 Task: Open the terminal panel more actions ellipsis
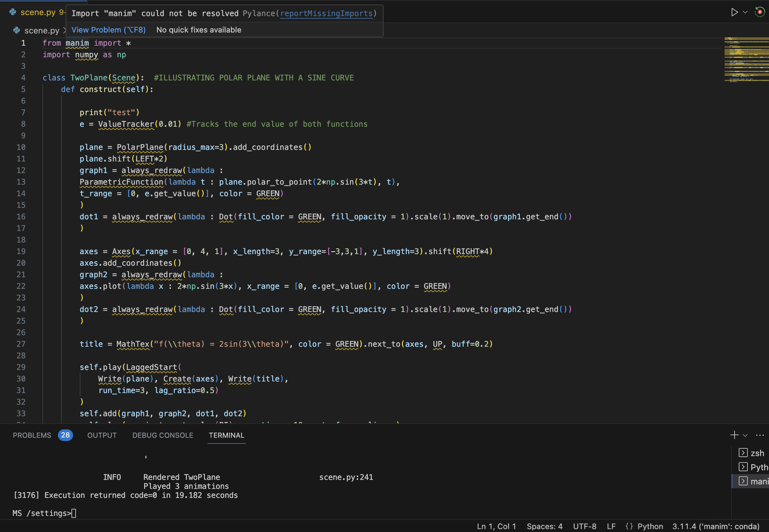(x=759, y=435)
